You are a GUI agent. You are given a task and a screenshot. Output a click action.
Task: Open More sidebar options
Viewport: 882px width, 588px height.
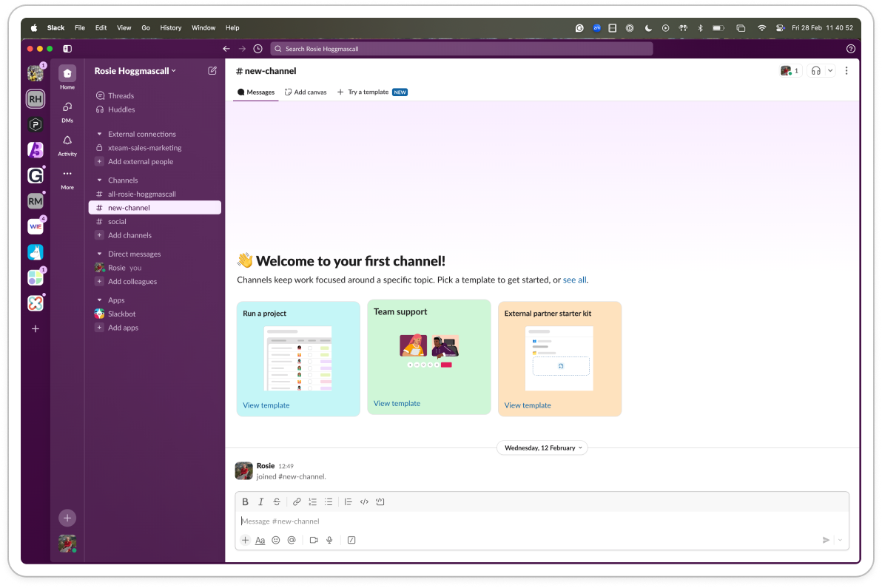pos(67,179)
